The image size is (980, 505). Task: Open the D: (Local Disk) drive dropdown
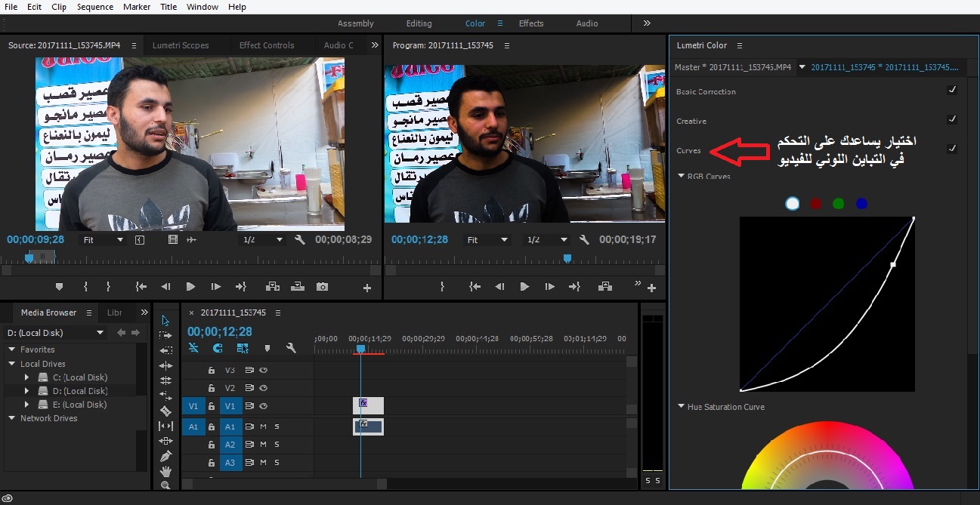click(55, 333)
